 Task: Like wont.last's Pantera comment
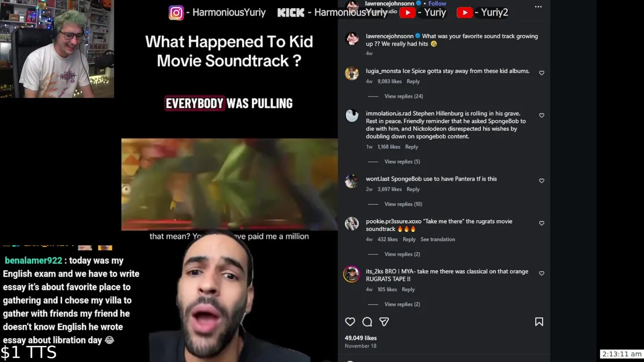[x=541, y=180]
